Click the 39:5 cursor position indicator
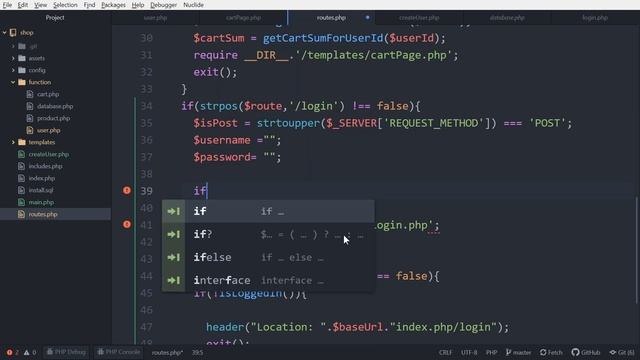This screenshot has height=360, width=640. pos(198,352)
